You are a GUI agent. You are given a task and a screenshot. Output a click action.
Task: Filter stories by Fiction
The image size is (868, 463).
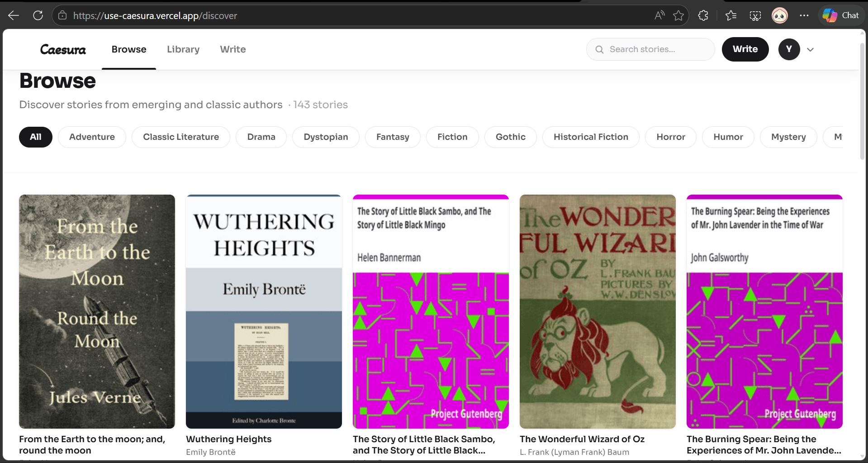(452, 137)
